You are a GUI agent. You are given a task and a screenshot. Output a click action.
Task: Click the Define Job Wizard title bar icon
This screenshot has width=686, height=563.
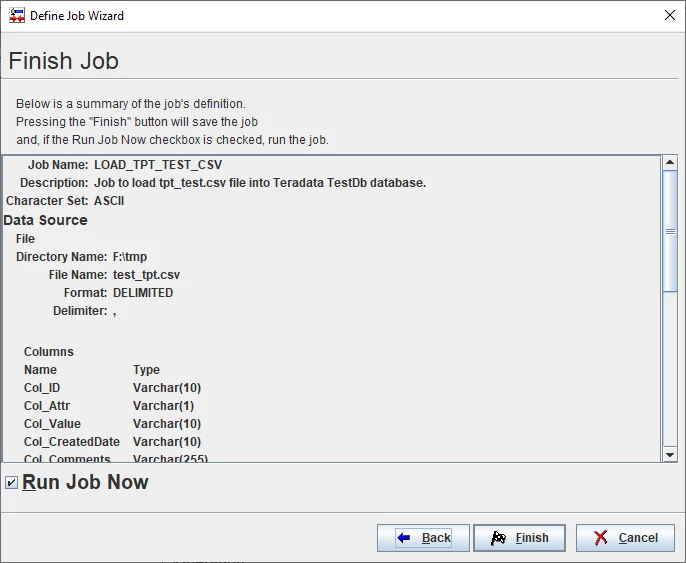(x=17, y=16)
